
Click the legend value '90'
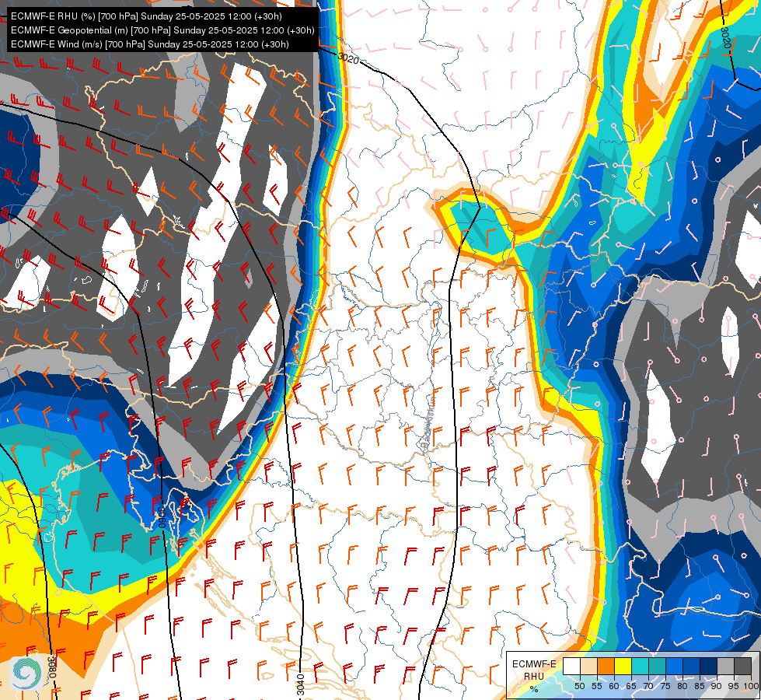tap(717, 687)
